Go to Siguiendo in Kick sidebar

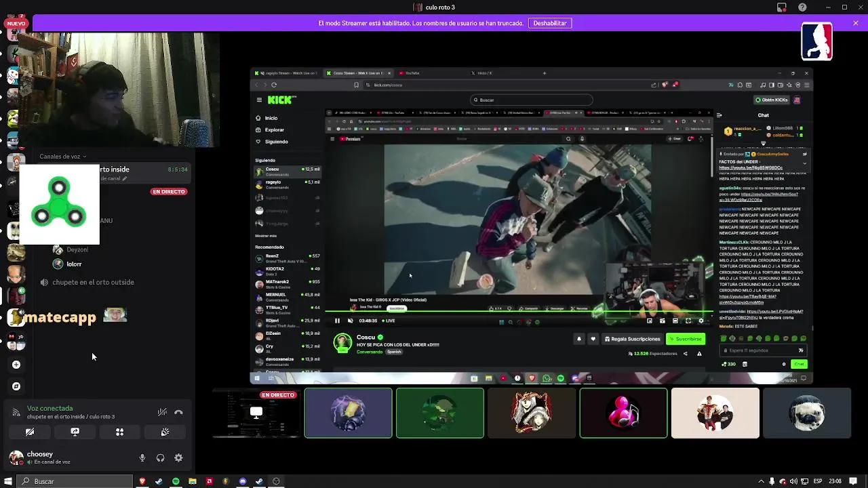[273, 142]
